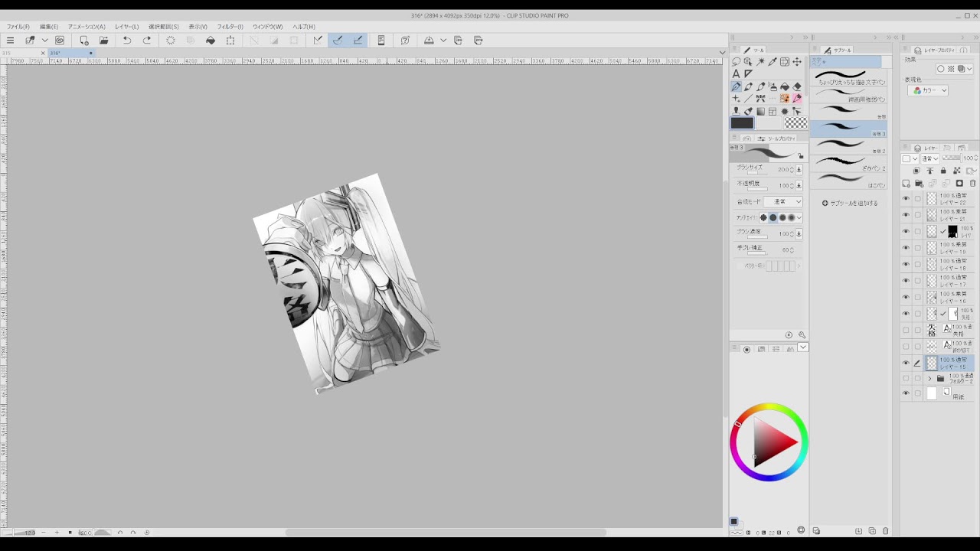Select the Gradient tool
This screenshot has width=980, height=551.
click(760, 111)
